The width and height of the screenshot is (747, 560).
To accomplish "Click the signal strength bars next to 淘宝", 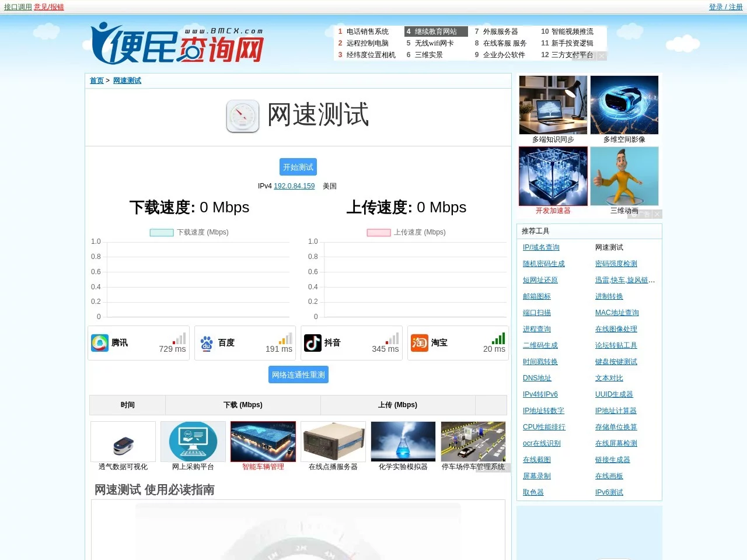I will point(497,338).
